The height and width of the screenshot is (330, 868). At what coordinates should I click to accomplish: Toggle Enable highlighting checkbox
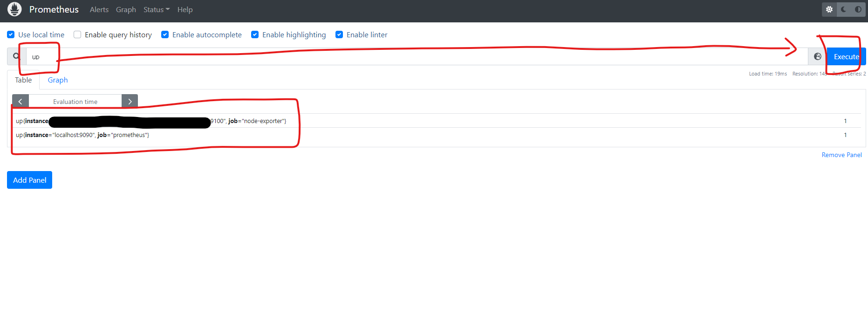click(x=255, y=34)
